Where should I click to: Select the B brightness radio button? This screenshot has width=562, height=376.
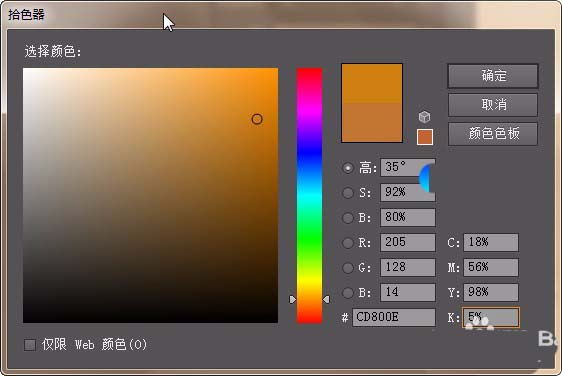[x=348, y=218]
